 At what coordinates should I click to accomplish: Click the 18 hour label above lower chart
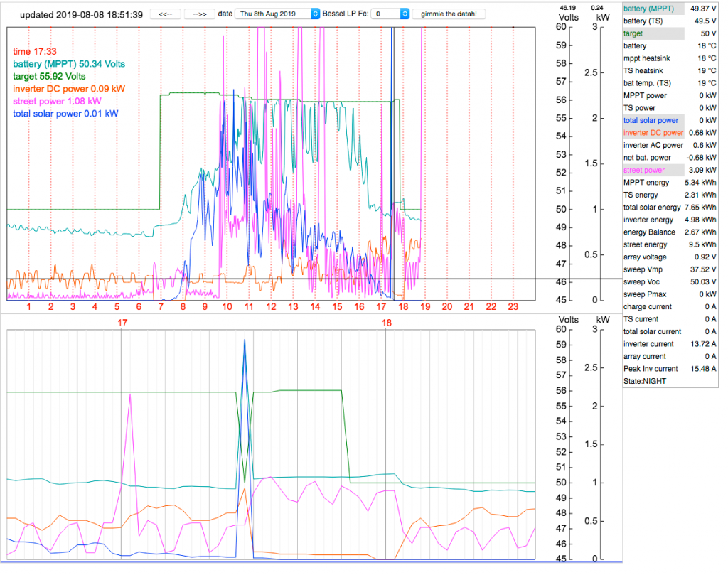tap(387, 323)
